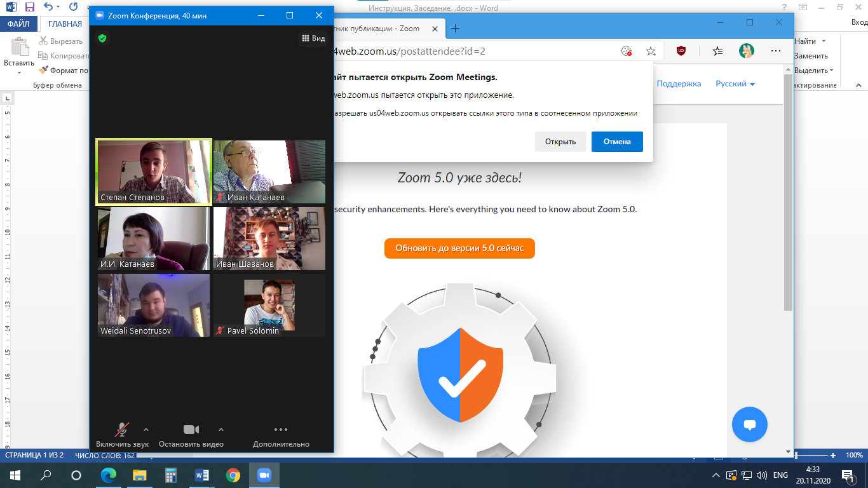Click Вырезать in Word clipboard group

[x=61, y=41]
